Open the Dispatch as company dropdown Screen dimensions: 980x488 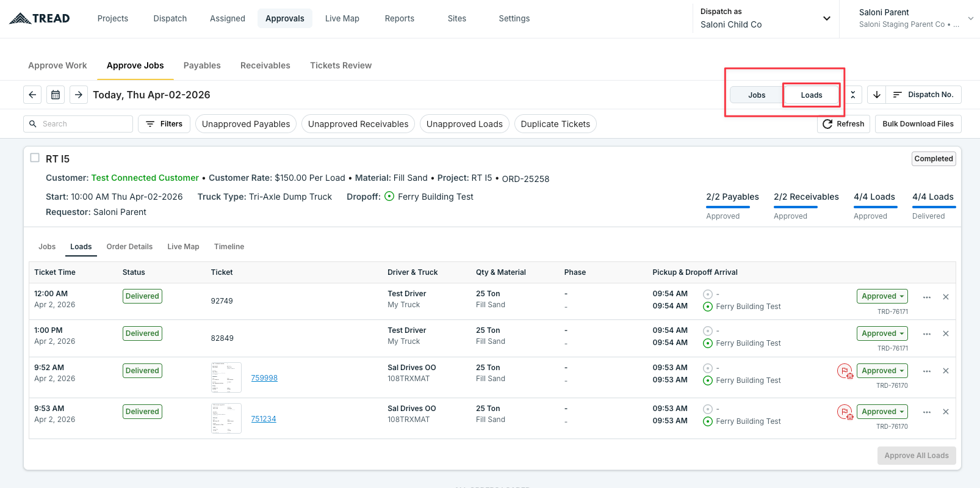tap(766, 18)
